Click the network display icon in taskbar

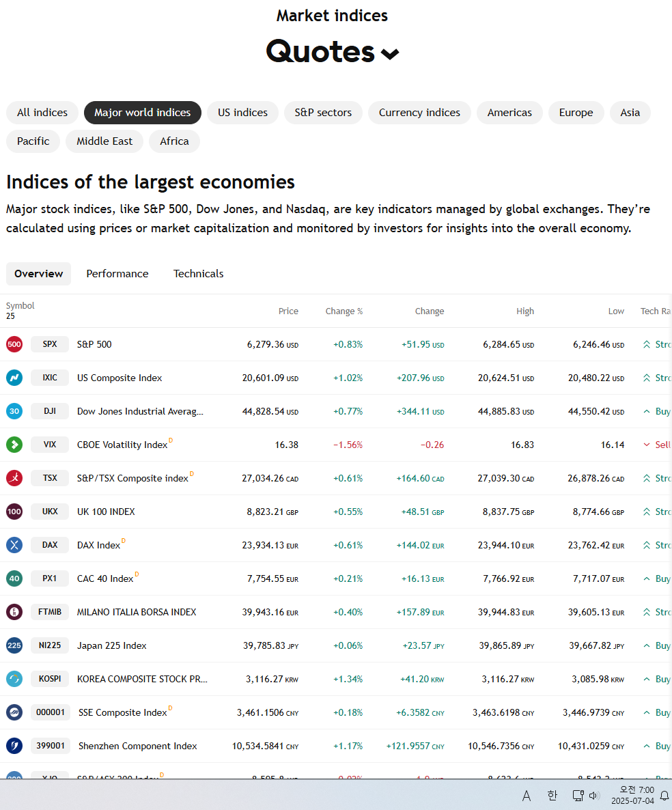coord(578,796)
